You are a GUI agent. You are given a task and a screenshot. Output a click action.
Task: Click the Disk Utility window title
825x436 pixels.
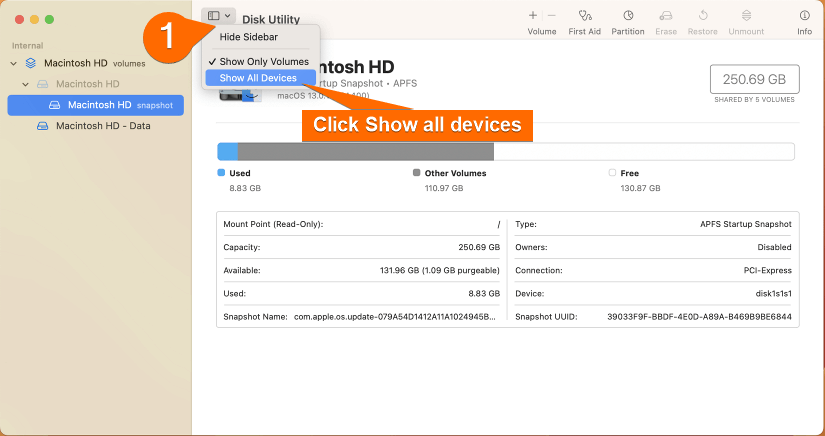point(271,19)
